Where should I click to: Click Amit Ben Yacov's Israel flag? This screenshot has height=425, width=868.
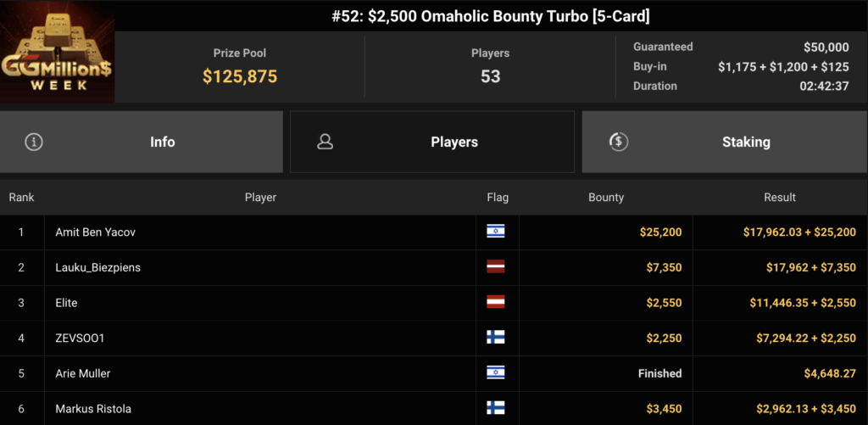(x=495, y=232)
